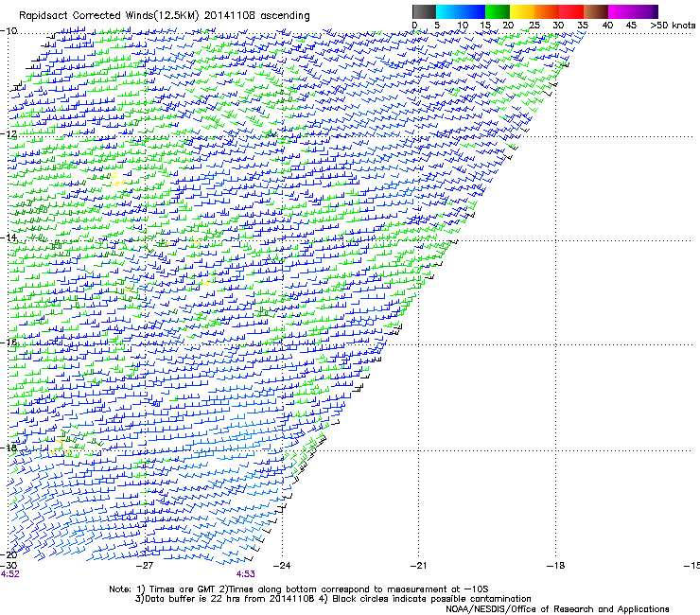Click the yellow 20-25 knots legend swatch
The width and height of the screenshot is (700, 615).
522,11
